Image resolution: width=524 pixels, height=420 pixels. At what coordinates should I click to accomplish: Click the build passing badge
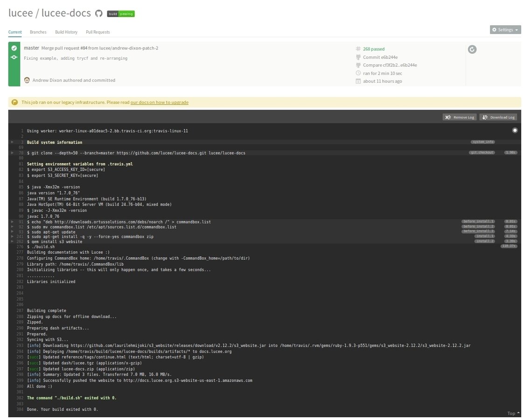pyautogui.click(x=121, y=14)
